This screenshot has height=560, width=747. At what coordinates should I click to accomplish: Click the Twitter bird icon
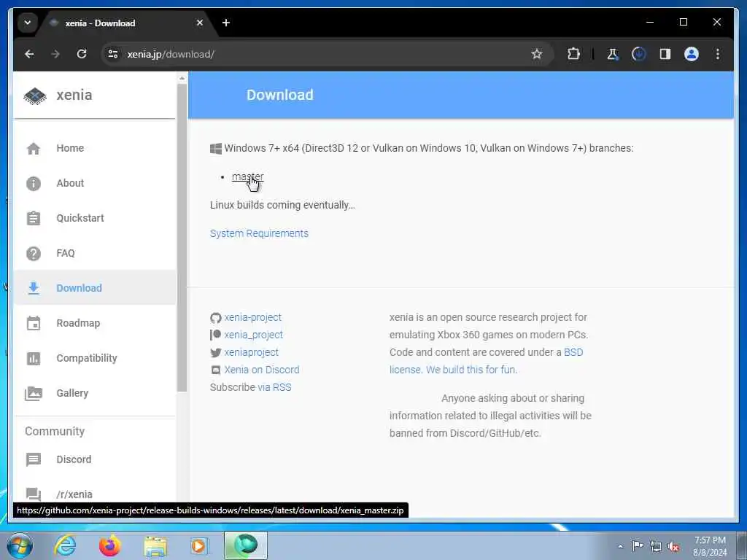point(216,352)
